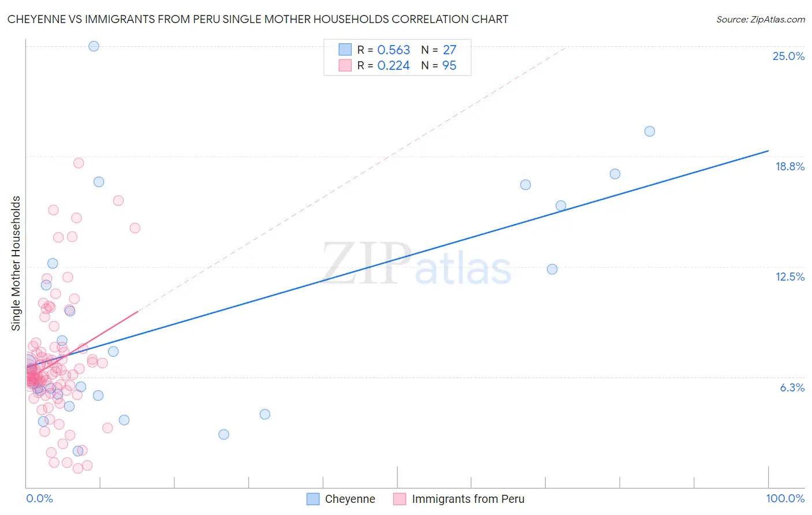Select the Immigrants from Peru legend label
The width and height of the screenshot is (812, 515).
[468, 499]
